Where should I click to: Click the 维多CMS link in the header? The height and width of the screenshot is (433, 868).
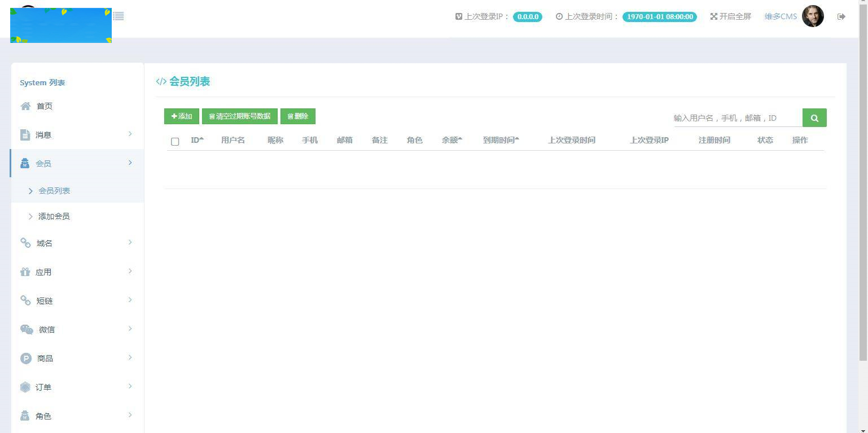[780, 16]
